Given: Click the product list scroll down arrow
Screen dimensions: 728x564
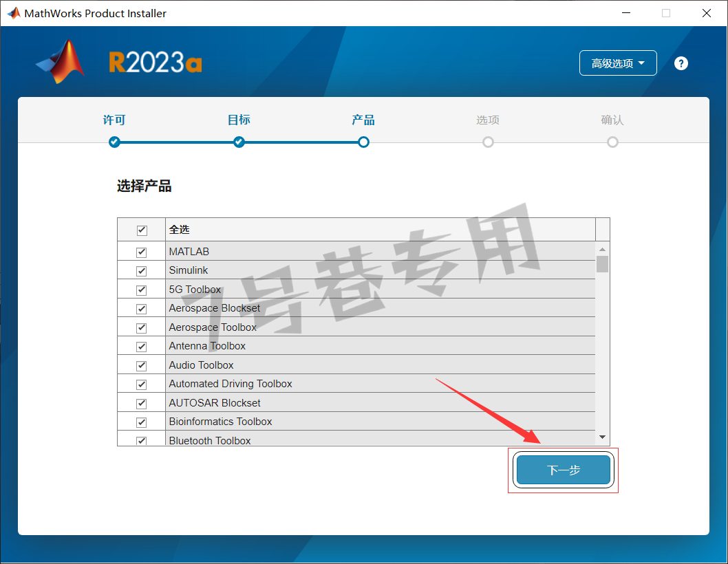Looking at the screenshot, I should pyautogui.click(x=602, y=437).
